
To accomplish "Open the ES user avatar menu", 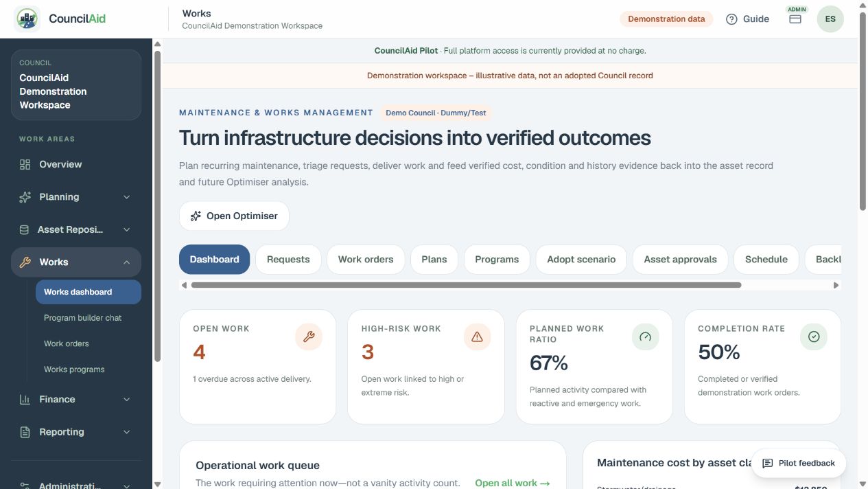I will pos(830,19).
